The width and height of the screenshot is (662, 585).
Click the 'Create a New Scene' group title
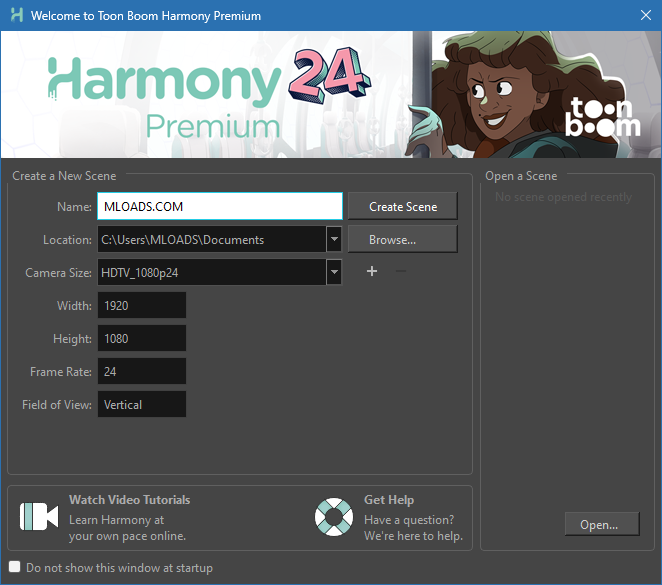coord(64,176)
